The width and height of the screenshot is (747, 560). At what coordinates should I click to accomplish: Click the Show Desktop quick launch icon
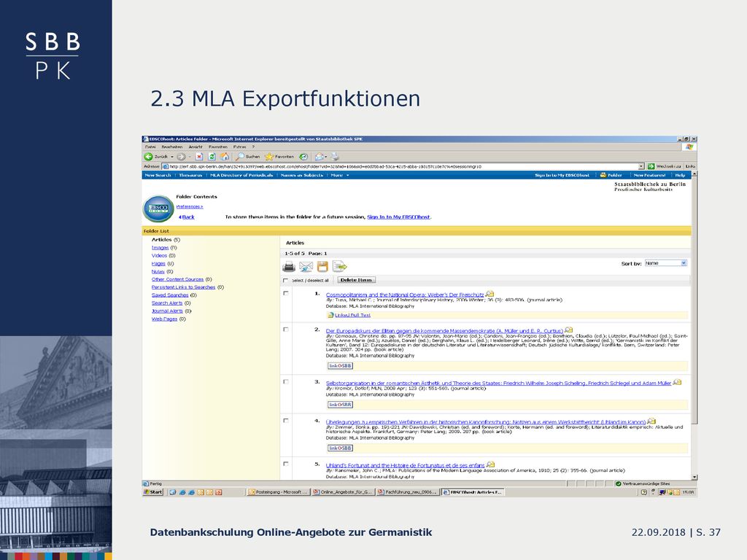173,492
